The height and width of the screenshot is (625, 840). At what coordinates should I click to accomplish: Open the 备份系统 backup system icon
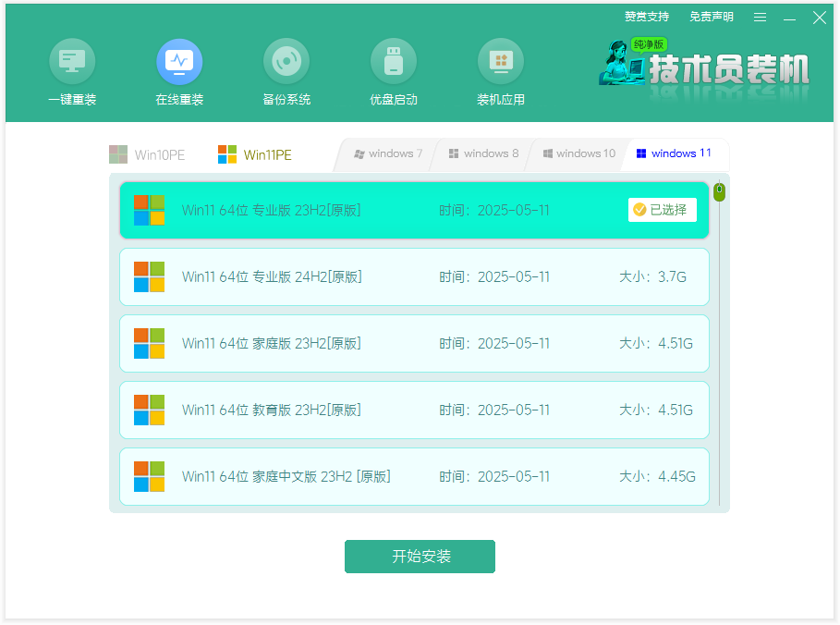286,62
